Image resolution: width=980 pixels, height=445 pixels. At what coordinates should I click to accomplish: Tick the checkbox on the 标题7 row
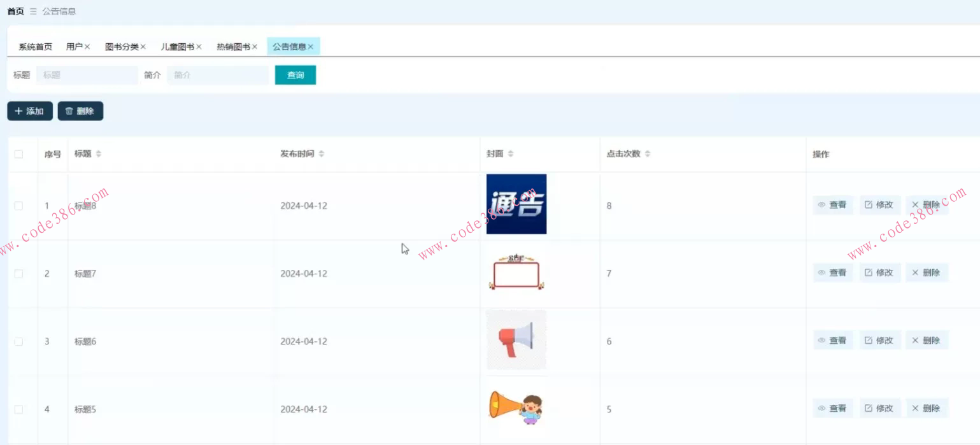coord(19,273)
